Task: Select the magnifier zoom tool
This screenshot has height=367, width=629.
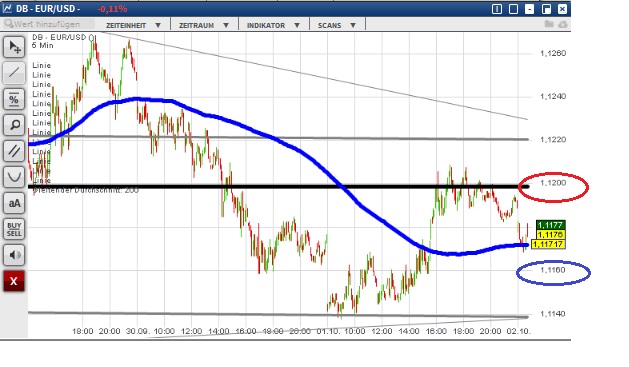Action: click(14, 125)
